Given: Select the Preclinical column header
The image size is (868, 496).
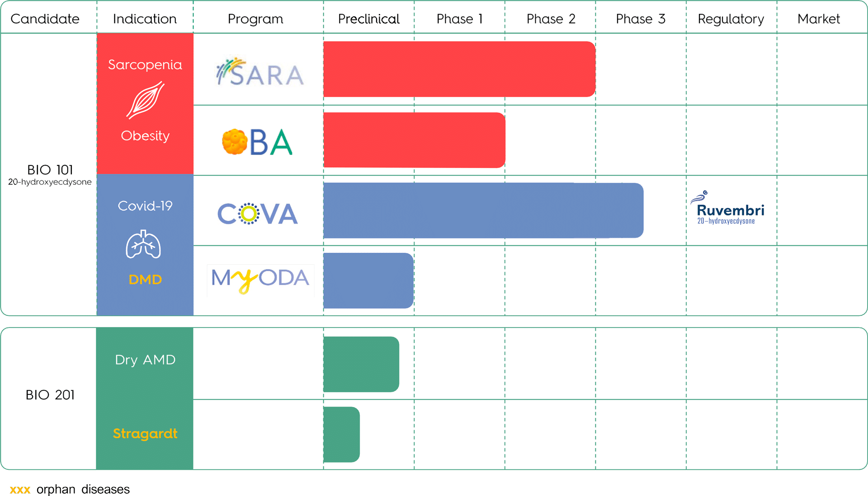Looking at the screenshot, I should pyautogui.click(x=368, y=19).
